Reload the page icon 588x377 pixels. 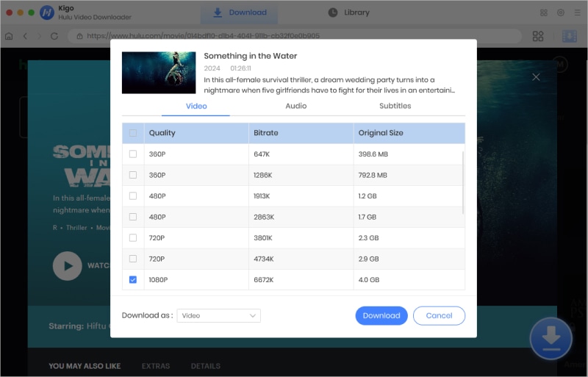(54, 36)
